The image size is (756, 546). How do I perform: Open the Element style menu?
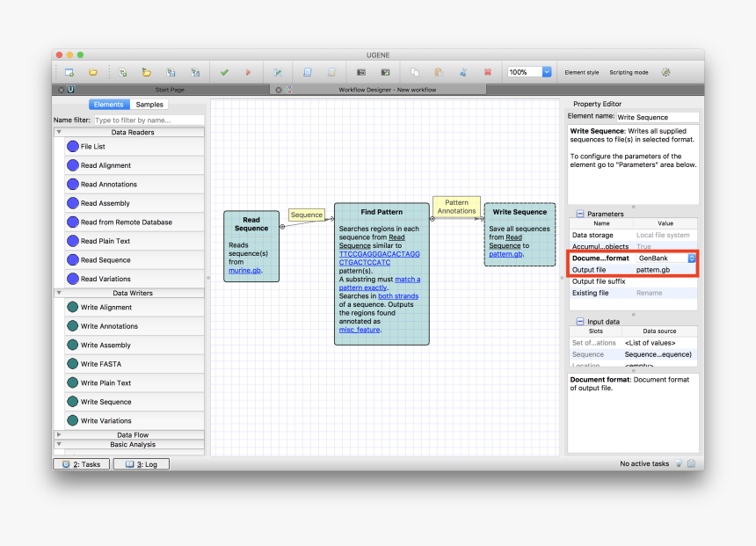point(581,72)
